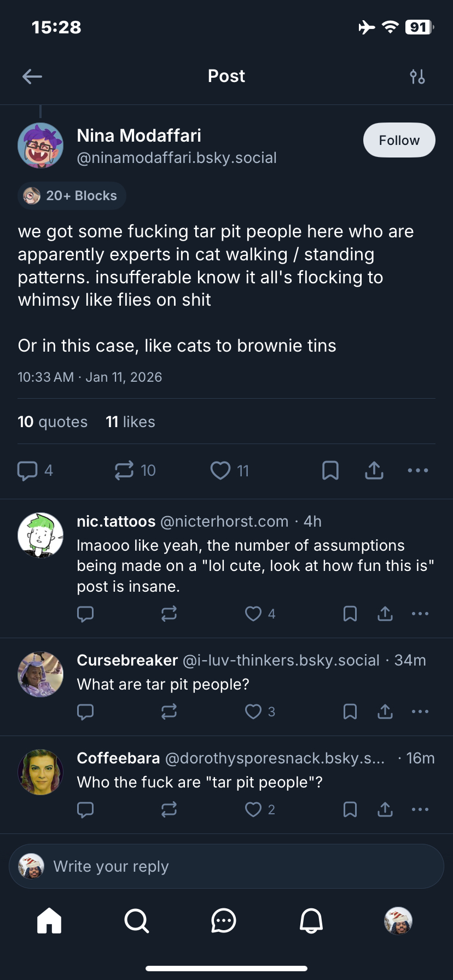Reply to main post comment icon

[x=27, y=470]
